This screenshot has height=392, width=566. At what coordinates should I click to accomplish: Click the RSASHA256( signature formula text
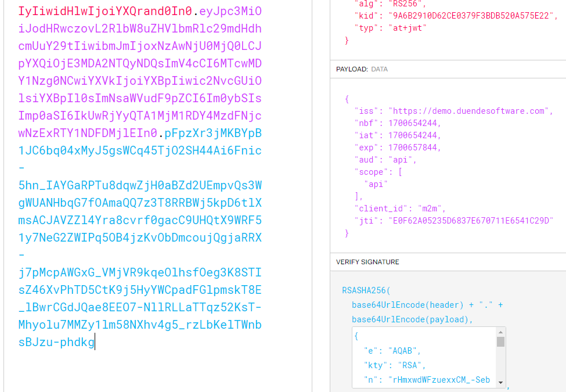pyautogui.click(x=367, y=290)
